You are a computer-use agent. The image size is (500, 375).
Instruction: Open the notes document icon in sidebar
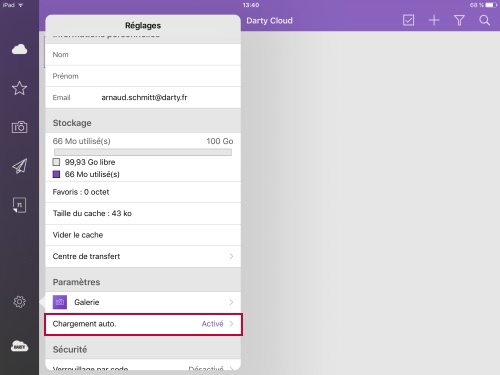[19, 205]
